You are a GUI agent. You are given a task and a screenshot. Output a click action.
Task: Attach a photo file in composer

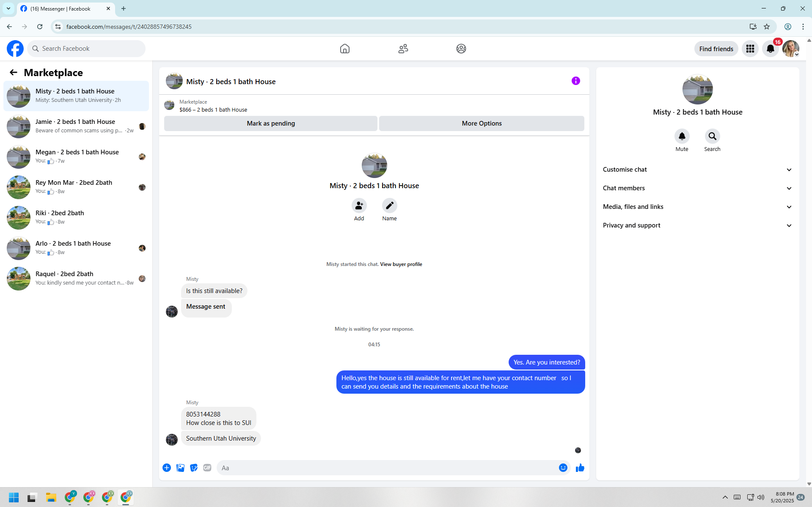180,468
